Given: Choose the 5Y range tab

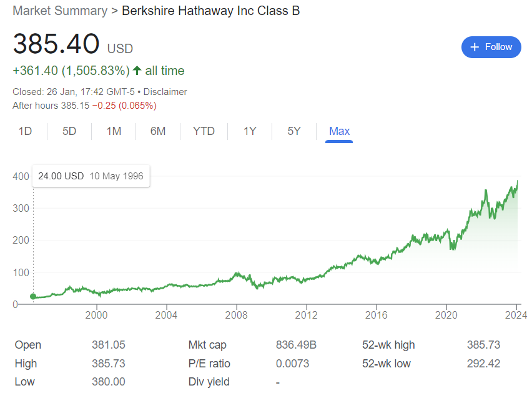Looking at the screenshot, I should click(294, 131).
